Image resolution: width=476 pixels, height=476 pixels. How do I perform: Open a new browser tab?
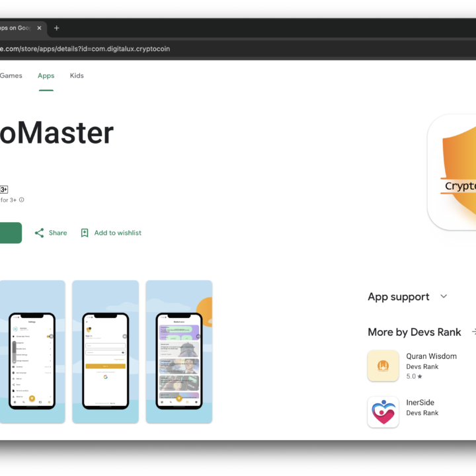[56, 28]
